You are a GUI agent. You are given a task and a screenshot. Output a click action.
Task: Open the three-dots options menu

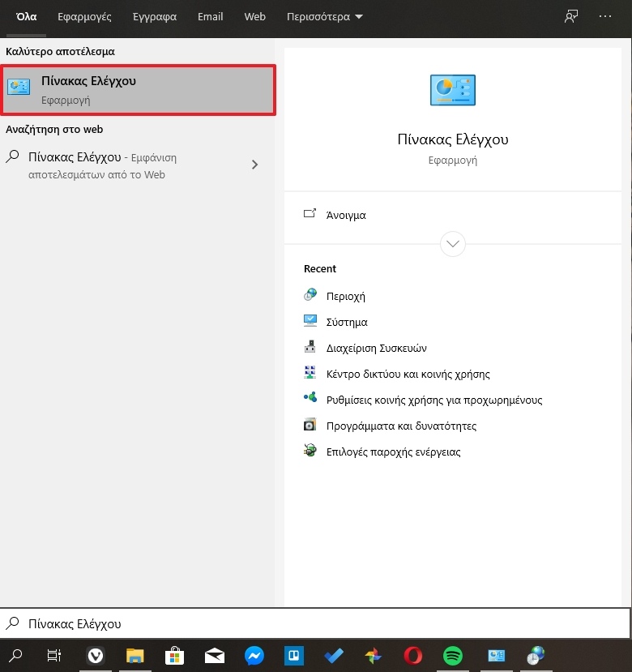605,16
